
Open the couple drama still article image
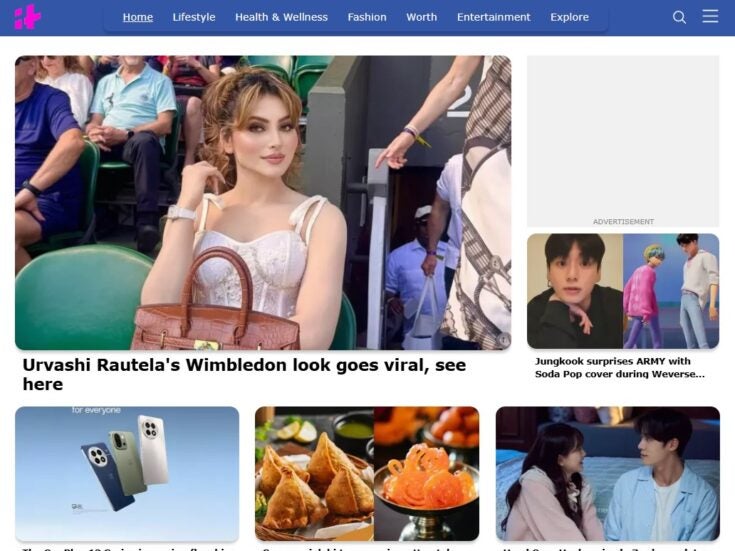pyautogui.click(x=608, y=474)
